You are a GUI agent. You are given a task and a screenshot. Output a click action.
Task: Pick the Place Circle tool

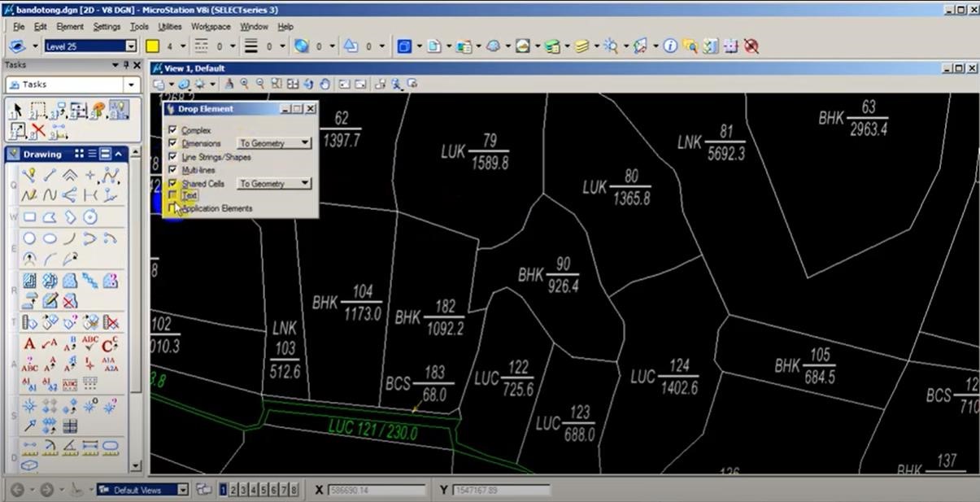click(x=29, y=239)
